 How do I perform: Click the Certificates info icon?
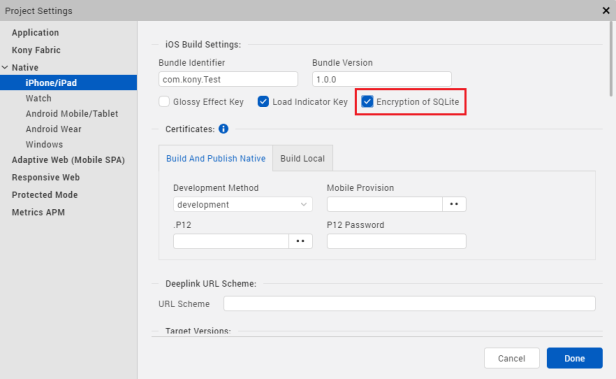click(x=223, y=129)
